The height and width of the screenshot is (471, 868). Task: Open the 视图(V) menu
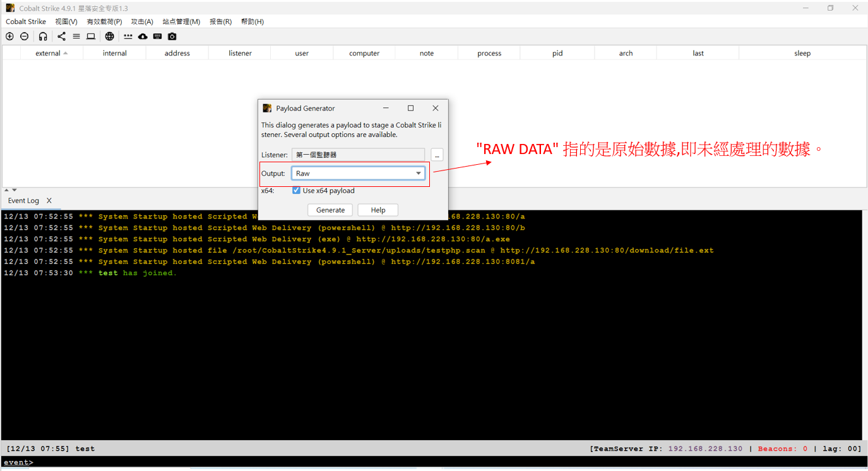point(66,21)
